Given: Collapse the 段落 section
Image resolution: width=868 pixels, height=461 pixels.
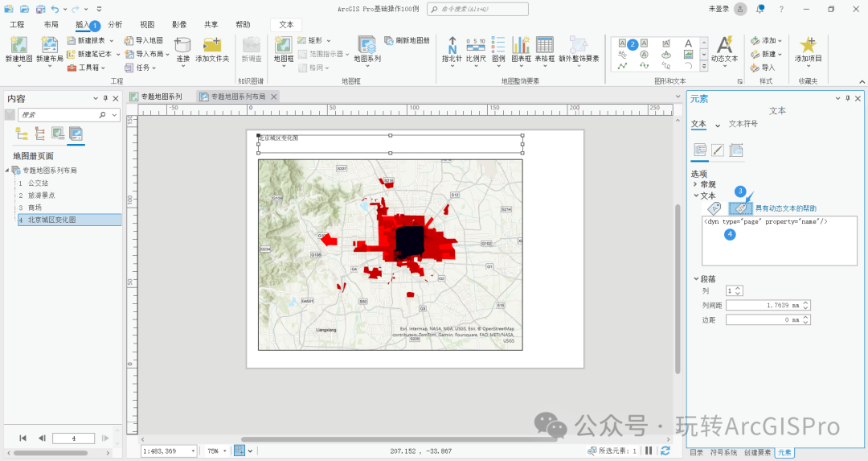Looking at the screenshot, I should (x=696, y=278).
